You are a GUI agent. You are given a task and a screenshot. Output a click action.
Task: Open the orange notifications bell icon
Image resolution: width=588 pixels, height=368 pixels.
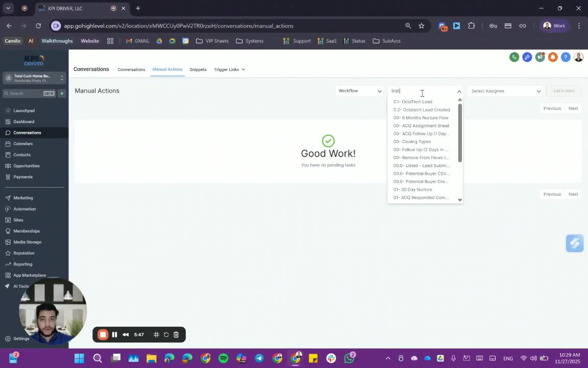pyautogui.click(x=553, y=57)
